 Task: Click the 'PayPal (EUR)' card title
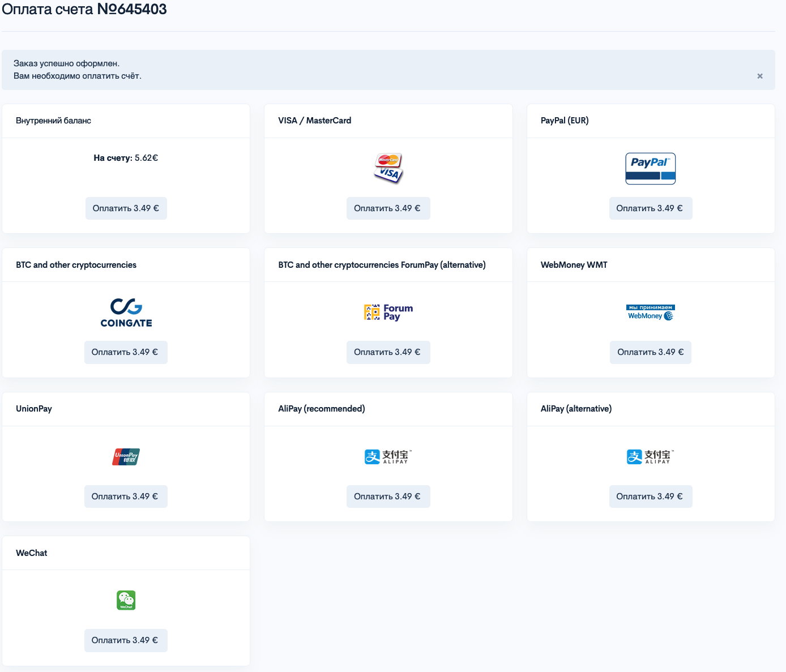[565, 121]
